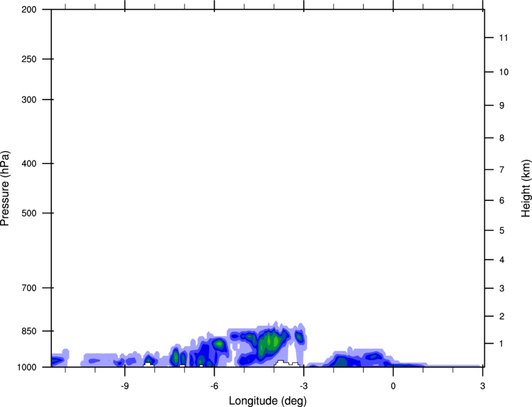This screenshot has width=532, height=407.
Task: Select the 250 pressure tick label
Action: 29,59
